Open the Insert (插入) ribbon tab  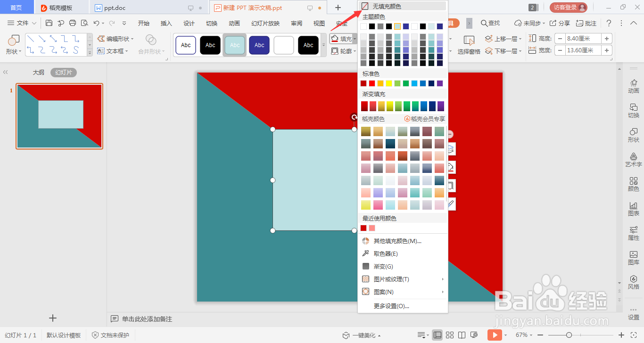pyautogui.click(x=166, y=23)
